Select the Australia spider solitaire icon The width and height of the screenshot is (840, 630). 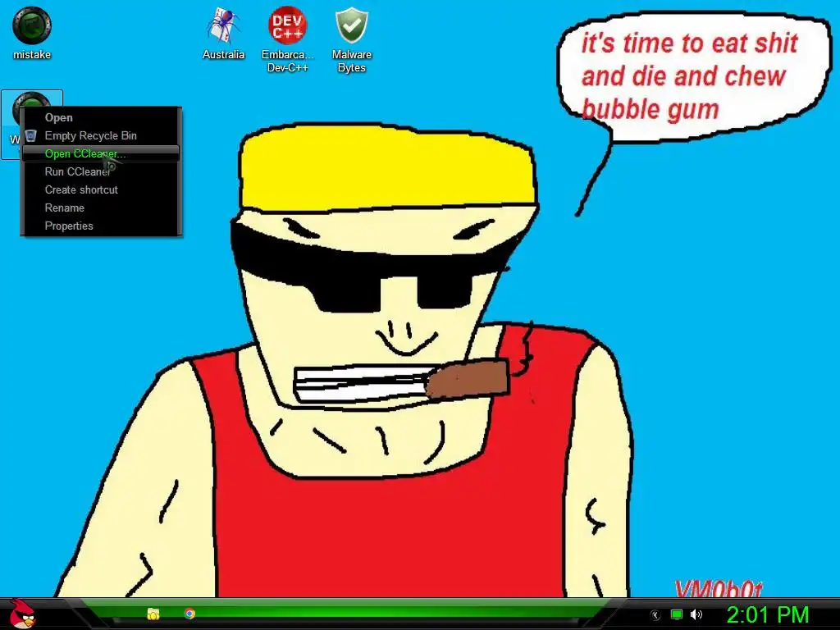coord(223,33)
